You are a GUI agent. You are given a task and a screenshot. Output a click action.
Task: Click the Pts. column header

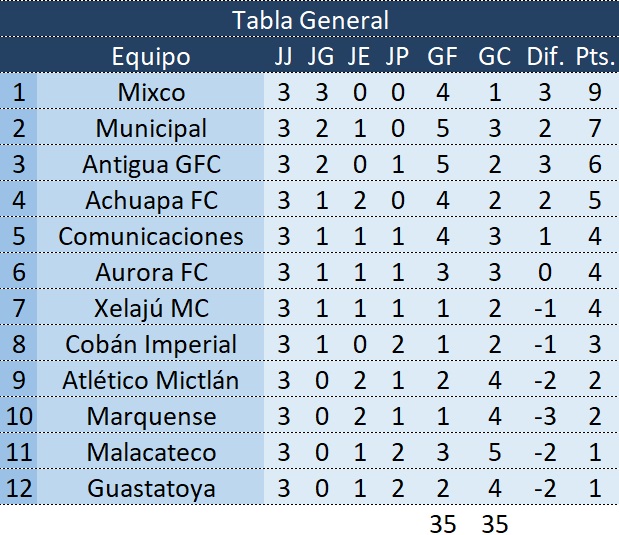pos(596,56)
